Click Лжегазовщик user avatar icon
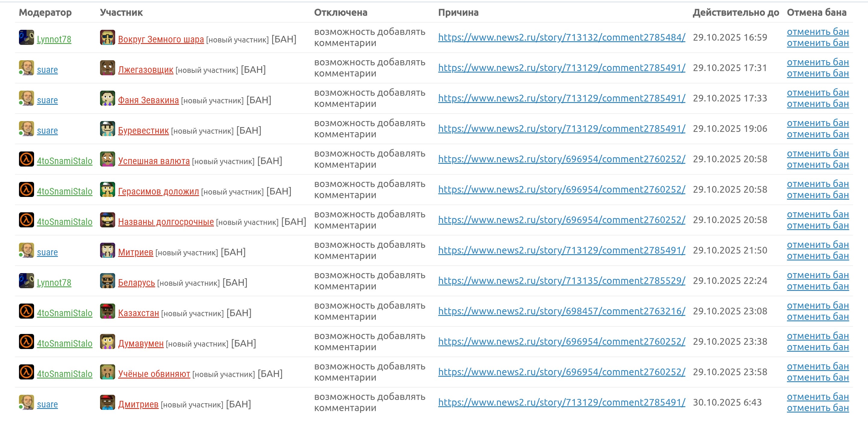 [x=108, y=68]
